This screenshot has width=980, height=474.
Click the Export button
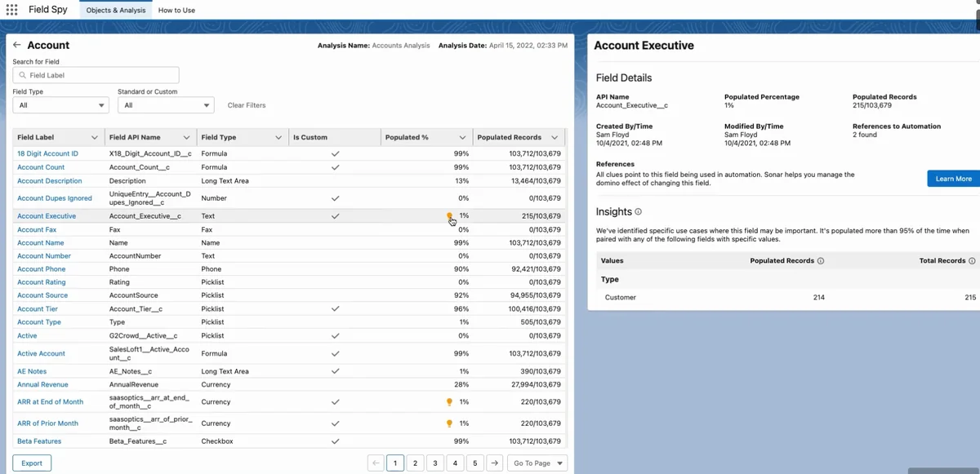tap(32, 463)
